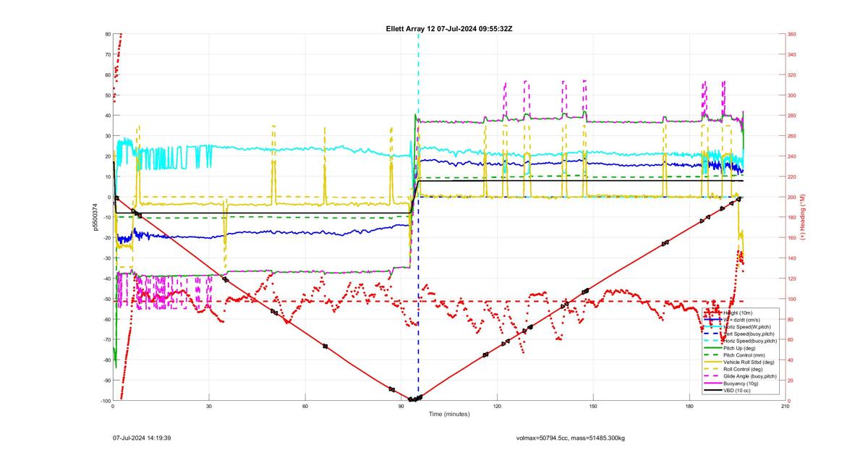Click the 90 tick on time axis
This screenshot has width=868, height=450.
(401, 407)
